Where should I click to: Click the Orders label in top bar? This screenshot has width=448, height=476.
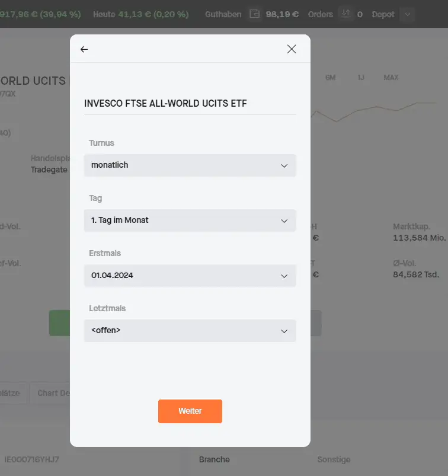tap(320, 14)
